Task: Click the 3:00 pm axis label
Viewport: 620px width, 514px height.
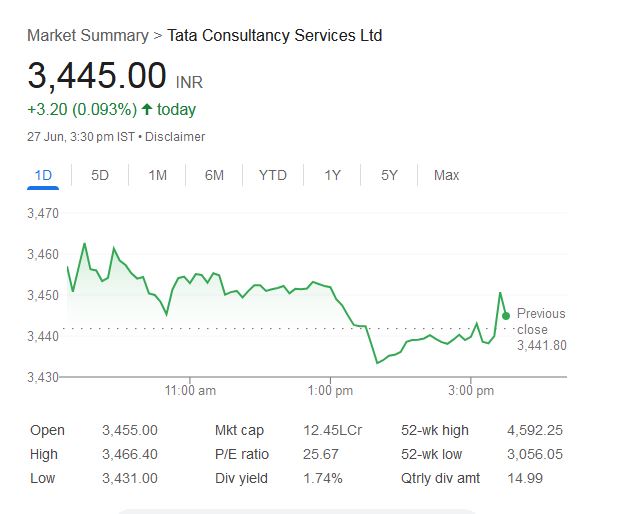Action: (x=470, y=390)
